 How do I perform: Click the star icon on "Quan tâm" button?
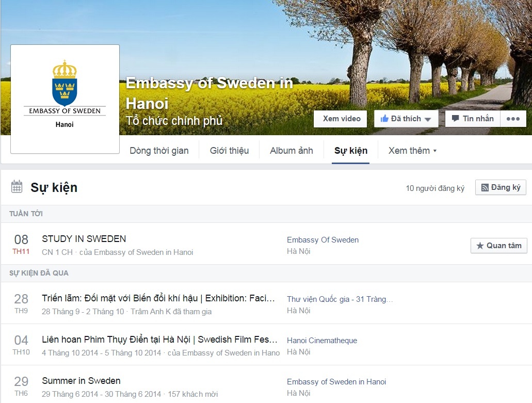click(x=481, y=246)
